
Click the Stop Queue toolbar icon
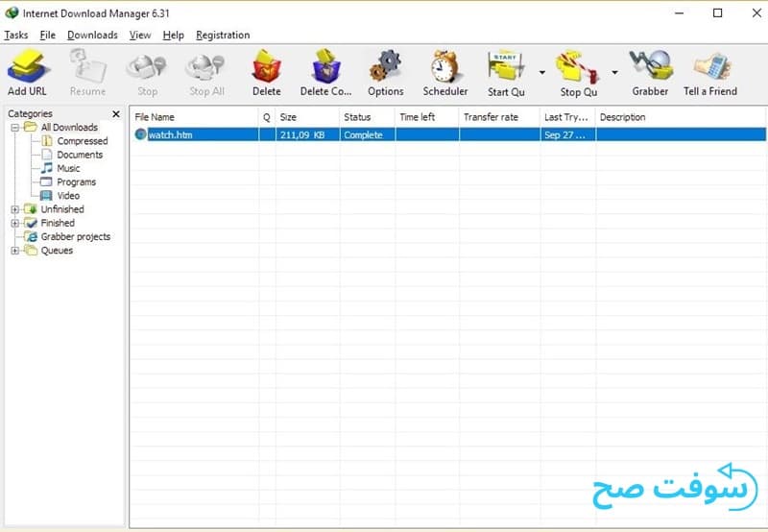578,67
